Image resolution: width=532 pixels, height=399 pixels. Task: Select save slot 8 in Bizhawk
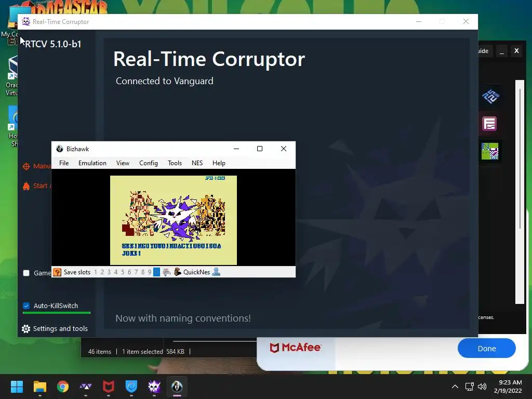(143, 272)
